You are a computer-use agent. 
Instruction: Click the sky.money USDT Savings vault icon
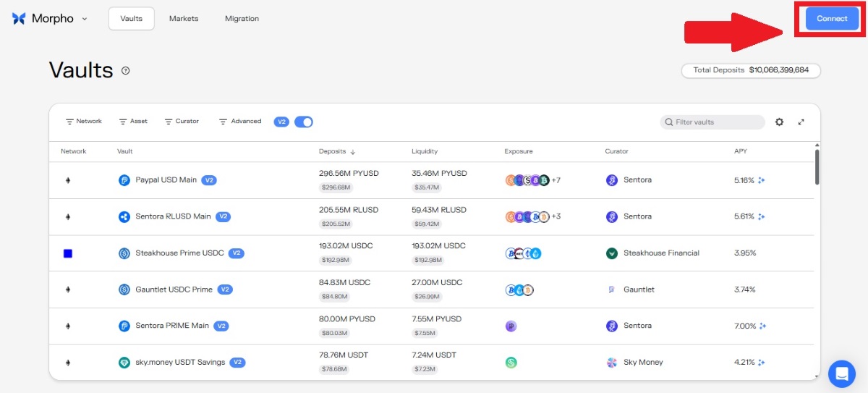(x=124, y=362)
